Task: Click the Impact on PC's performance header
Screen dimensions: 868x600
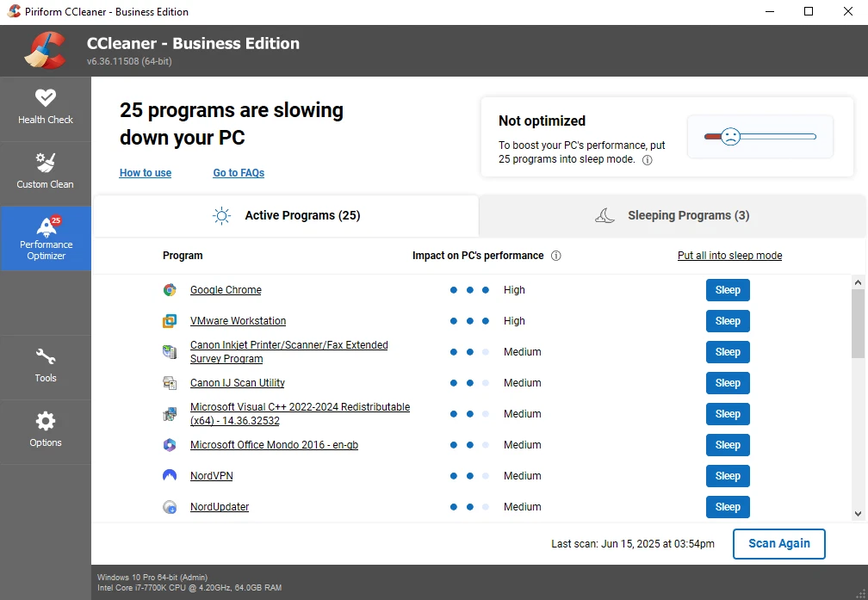Action: click(478, 256)
